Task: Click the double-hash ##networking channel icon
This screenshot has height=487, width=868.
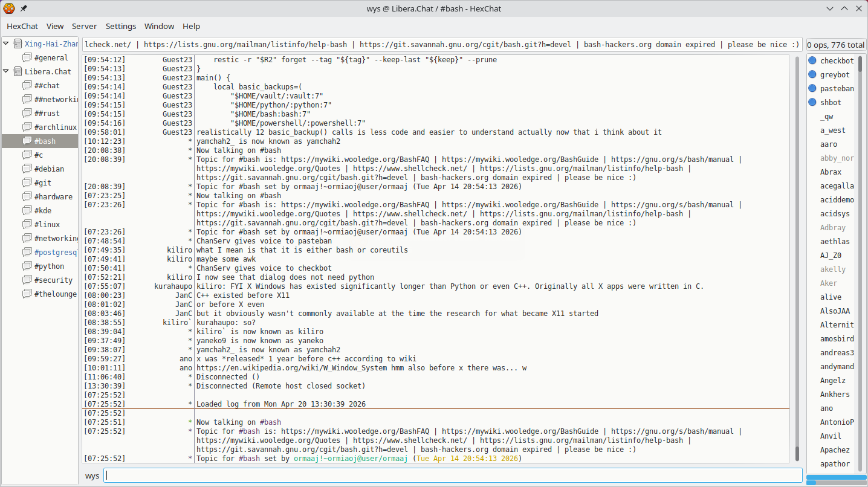Action: click(27, 99)
